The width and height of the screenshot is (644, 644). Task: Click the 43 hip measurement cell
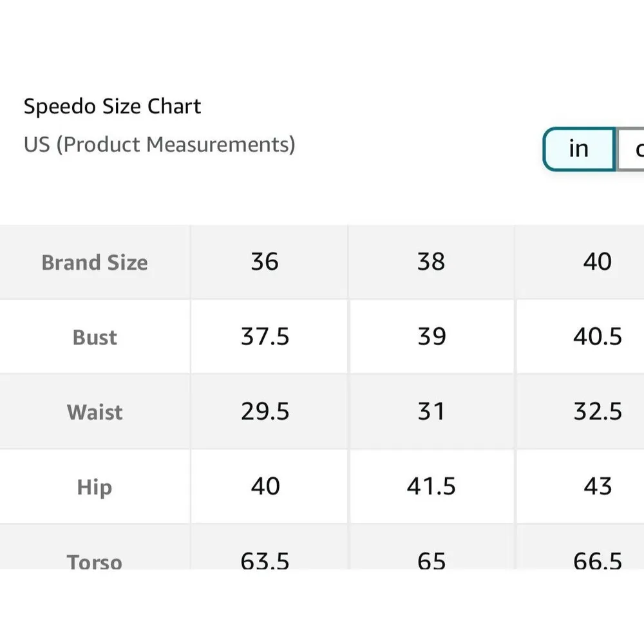click(x=597, y=486)
